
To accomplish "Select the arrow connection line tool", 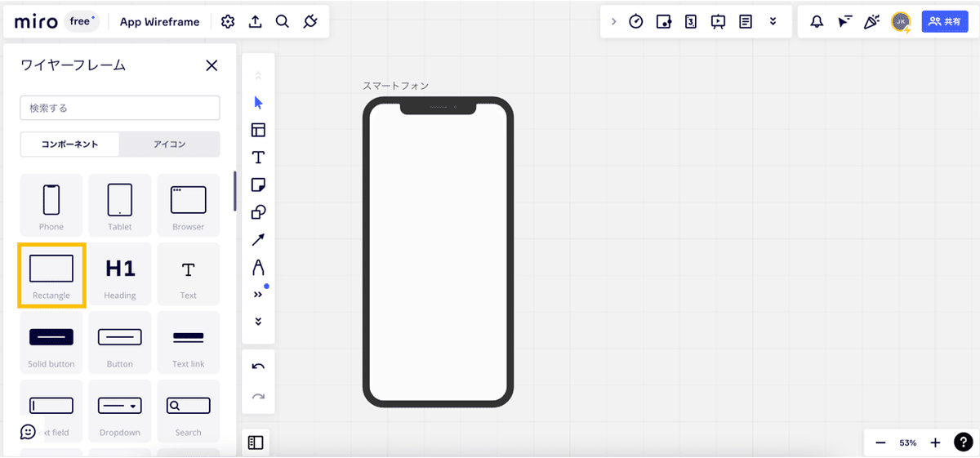I will pyautogui.click(x=258, y=240).
